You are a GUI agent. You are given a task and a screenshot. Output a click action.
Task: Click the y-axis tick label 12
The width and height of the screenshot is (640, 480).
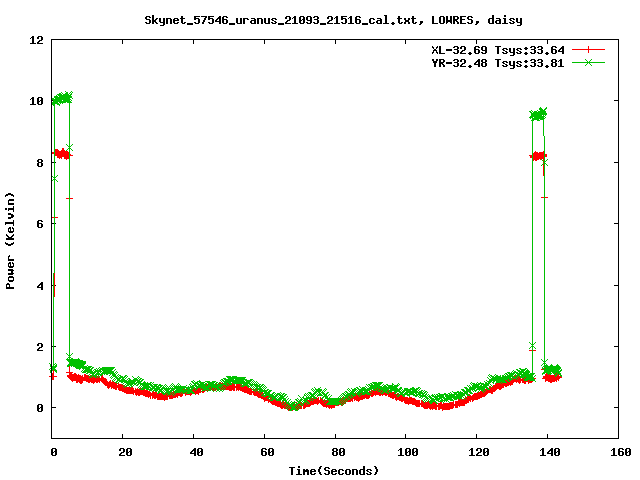click(36, 40)
